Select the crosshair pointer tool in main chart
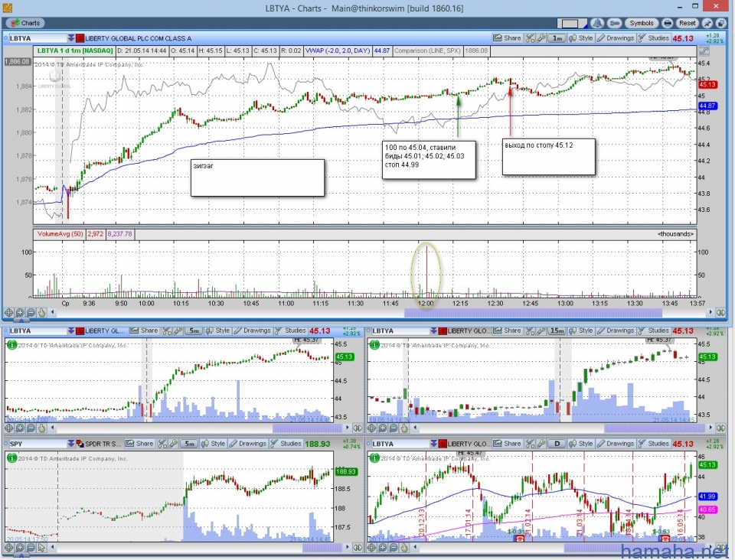735x560 pixels. click(x=9, y=312)
